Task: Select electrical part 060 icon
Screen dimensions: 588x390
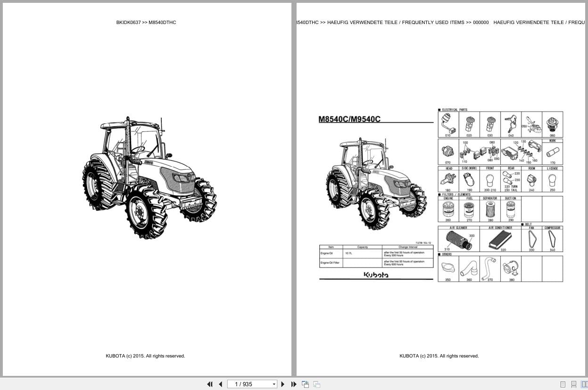Action: [x=553, y=124]
